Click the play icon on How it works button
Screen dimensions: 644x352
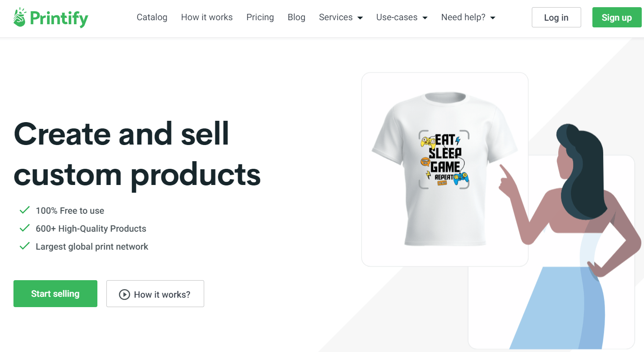pos(124,294)
